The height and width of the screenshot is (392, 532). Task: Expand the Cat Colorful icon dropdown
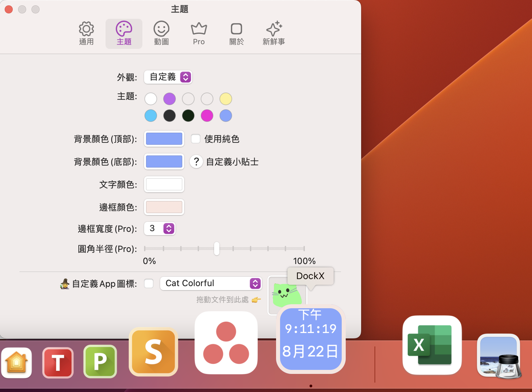tap(211, 283)
